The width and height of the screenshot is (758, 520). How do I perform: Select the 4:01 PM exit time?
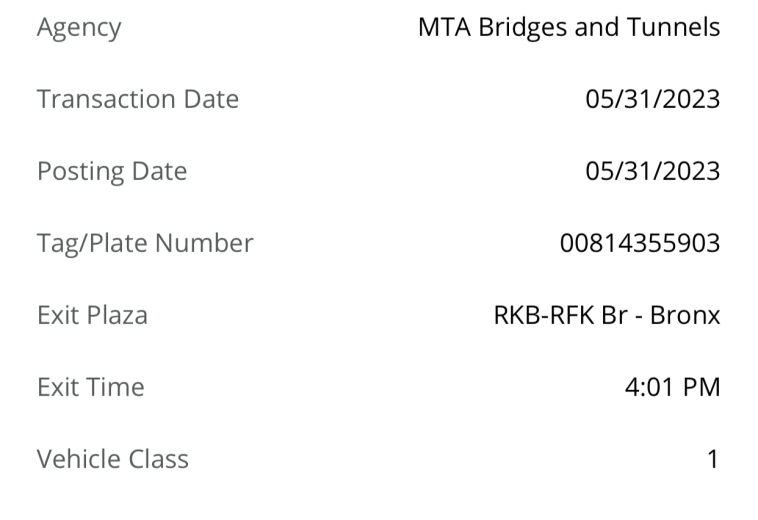tap(672, 387)
